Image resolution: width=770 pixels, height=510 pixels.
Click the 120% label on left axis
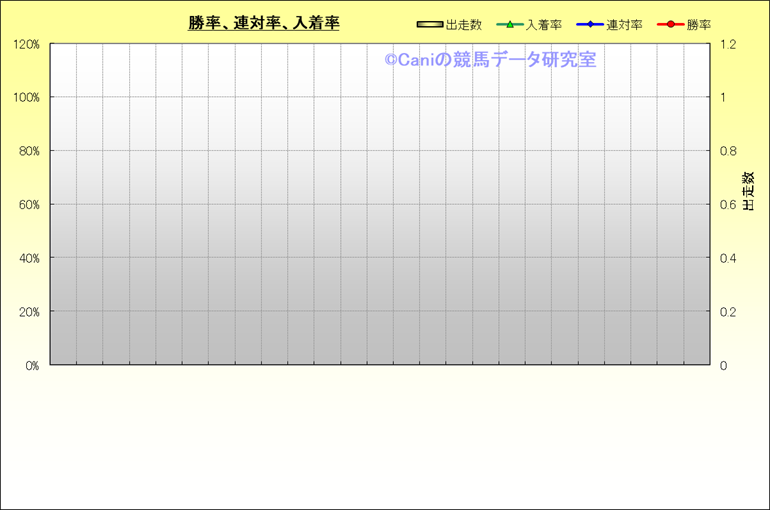(x=27, y=45)
